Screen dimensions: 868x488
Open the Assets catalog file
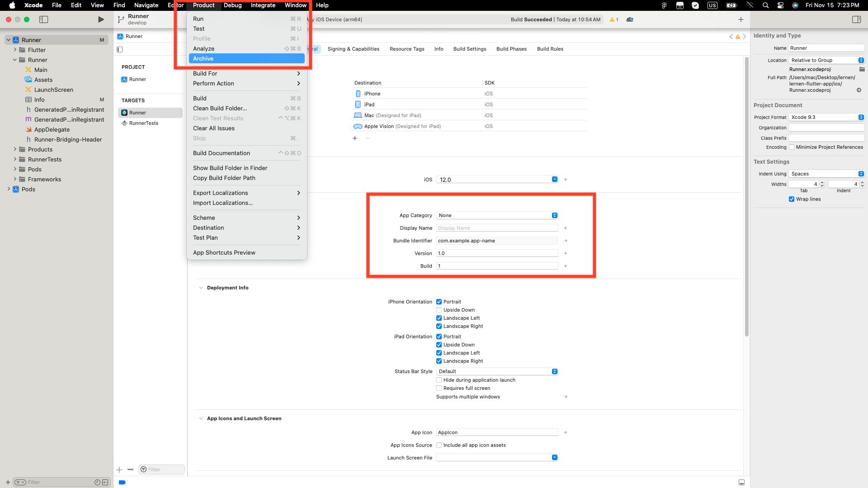[x=43, y=80]
